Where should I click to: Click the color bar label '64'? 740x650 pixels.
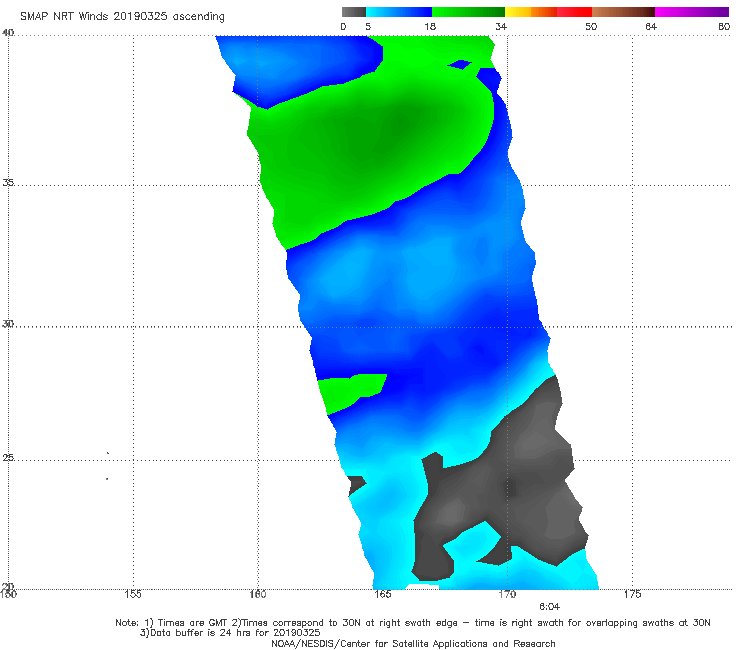[x=651, y=26]
